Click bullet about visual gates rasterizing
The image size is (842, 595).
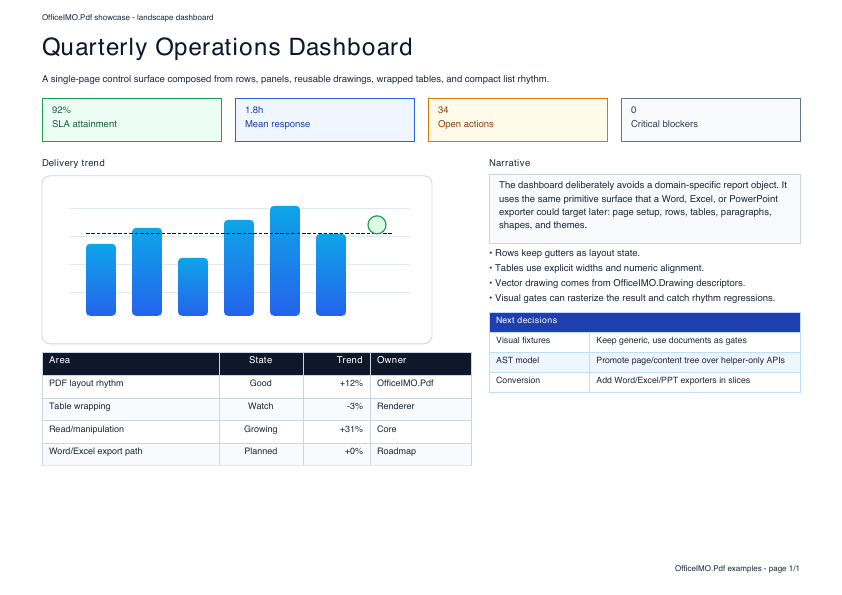(x=632, y=298)
